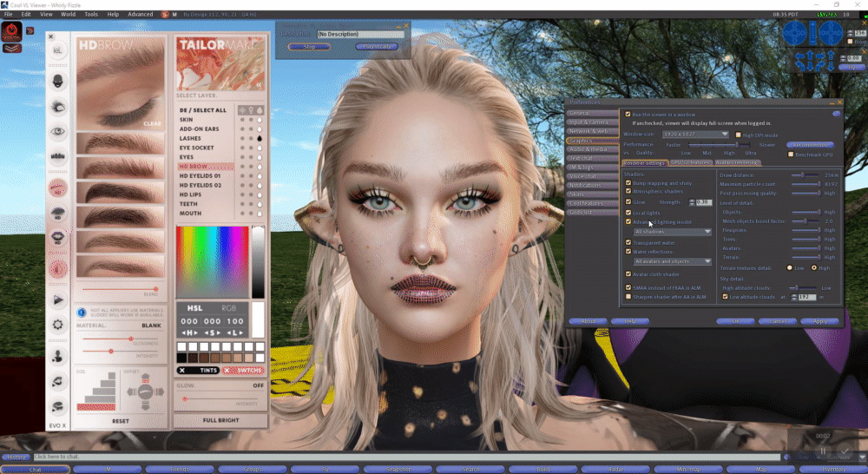Close the LeLutka HUD with the X
Viewport: 868px width, 474px height.
[51, 36]
